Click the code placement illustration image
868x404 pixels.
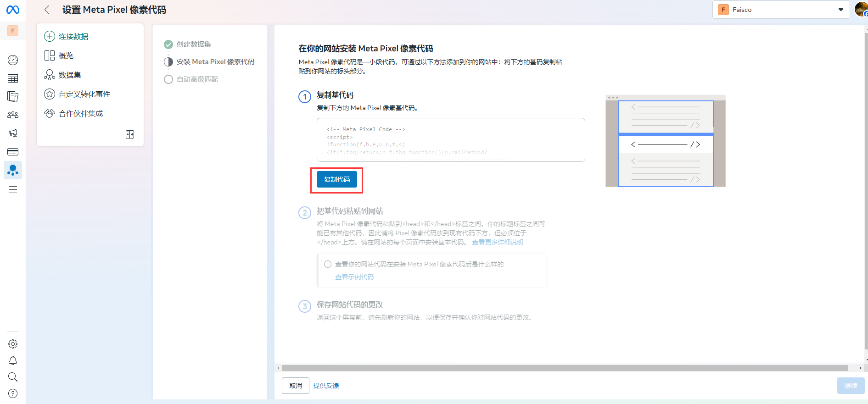click(x=666, y=141)
